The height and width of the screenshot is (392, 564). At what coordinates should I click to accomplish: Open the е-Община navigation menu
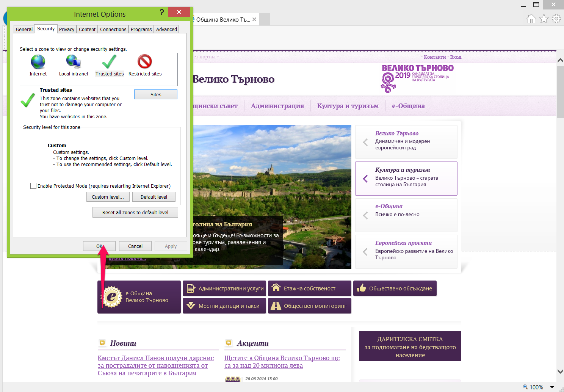[x=408, y=106]
